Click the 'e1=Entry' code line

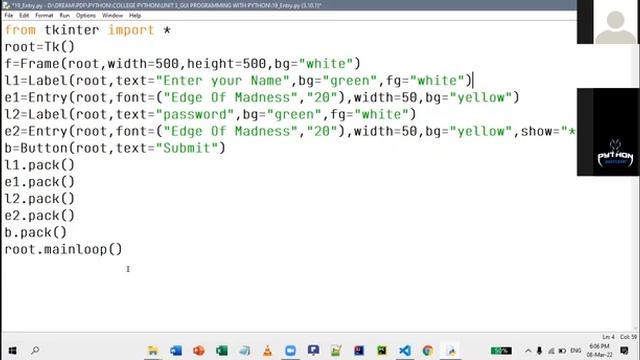[262, 98]
